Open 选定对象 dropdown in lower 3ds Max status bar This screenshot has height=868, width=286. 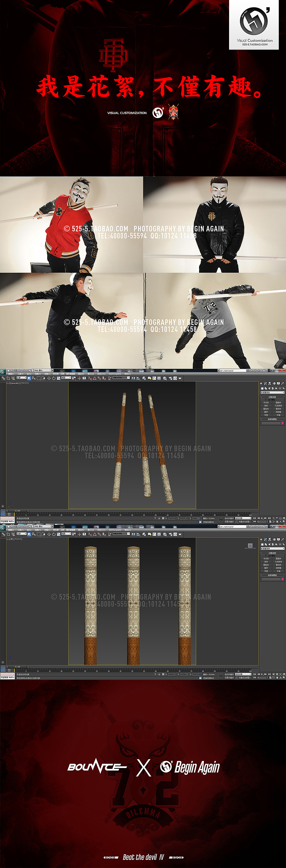point(243,674)
